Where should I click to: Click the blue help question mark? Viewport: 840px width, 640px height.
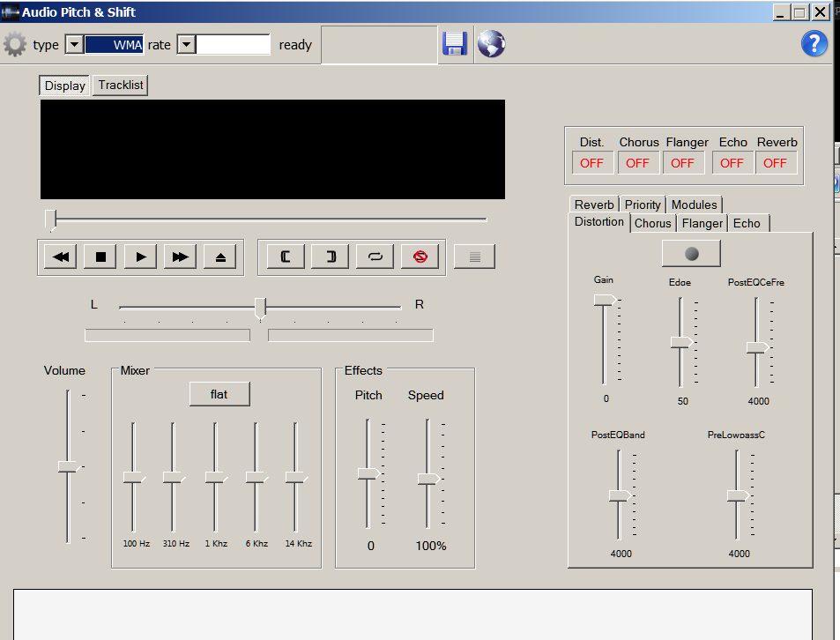814,44
